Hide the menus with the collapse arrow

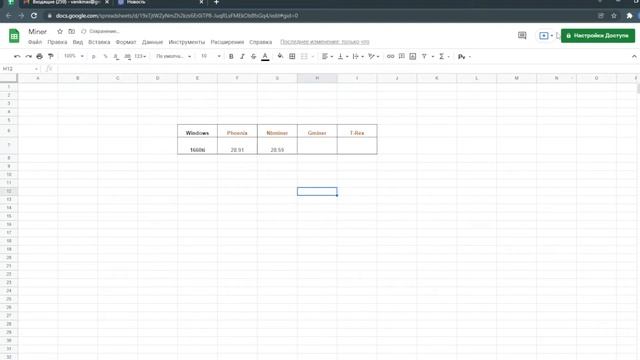(634, 56)
